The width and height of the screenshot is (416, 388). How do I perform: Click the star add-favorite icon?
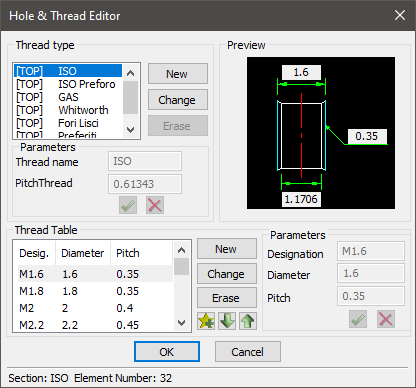[x=206, y=321]
